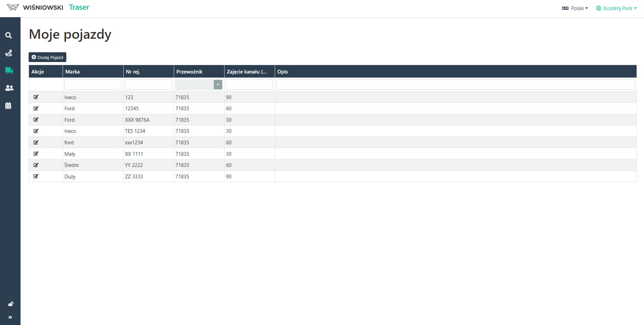Open the Kozdrój Piotr user menu
644x325 pixels.
click(616, 8)
